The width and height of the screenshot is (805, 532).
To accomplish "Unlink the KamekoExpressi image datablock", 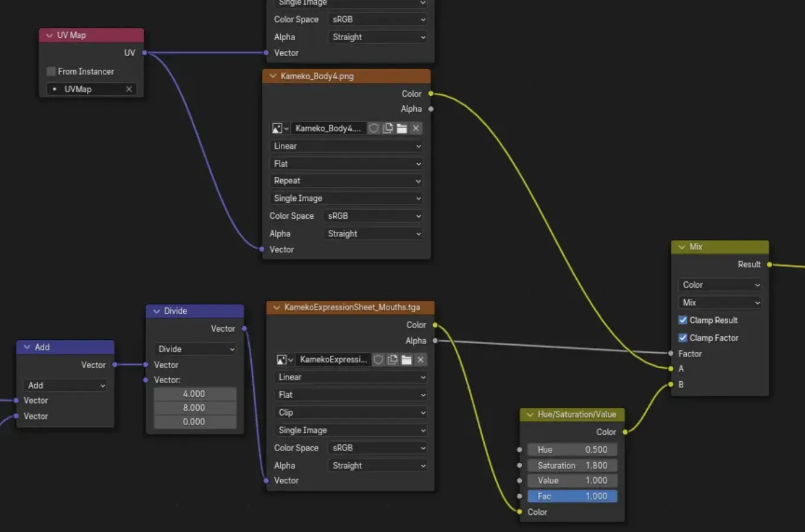I will (421, 359).
